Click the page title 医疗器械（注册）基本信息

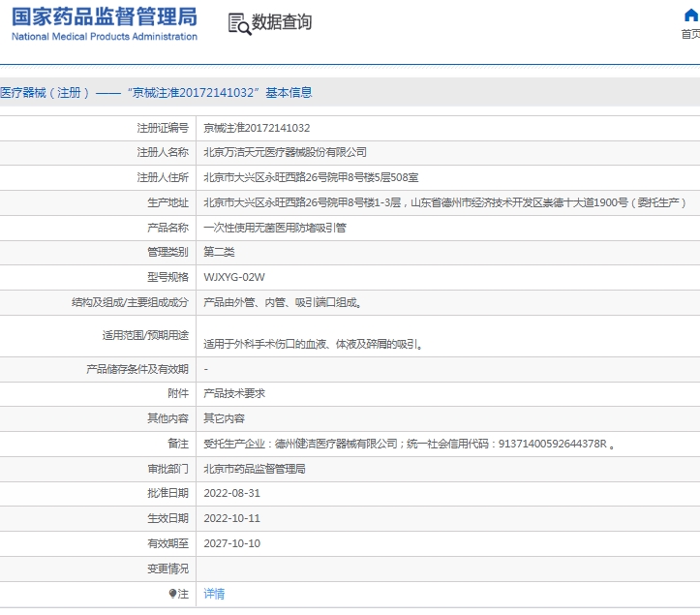point(156,92)
